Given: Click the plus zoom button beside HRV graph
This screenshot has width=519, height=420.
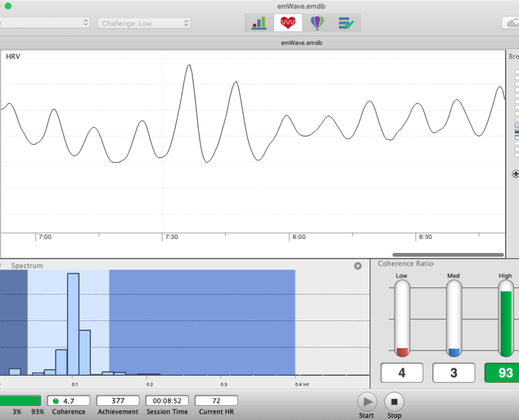Looking at the screenshot, I should click(x=515, y=174).
